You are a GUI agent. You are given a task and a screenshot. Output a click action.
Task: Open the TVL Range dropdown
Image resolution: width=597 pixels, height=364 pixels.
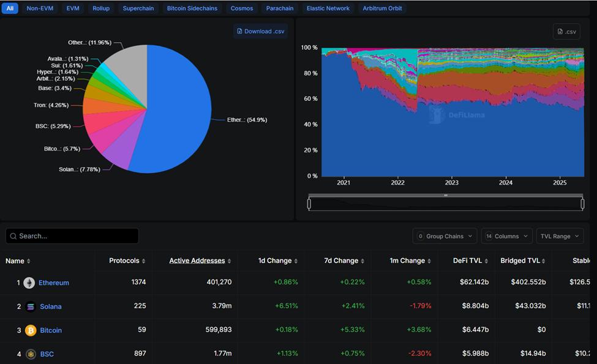pos(560,236)
